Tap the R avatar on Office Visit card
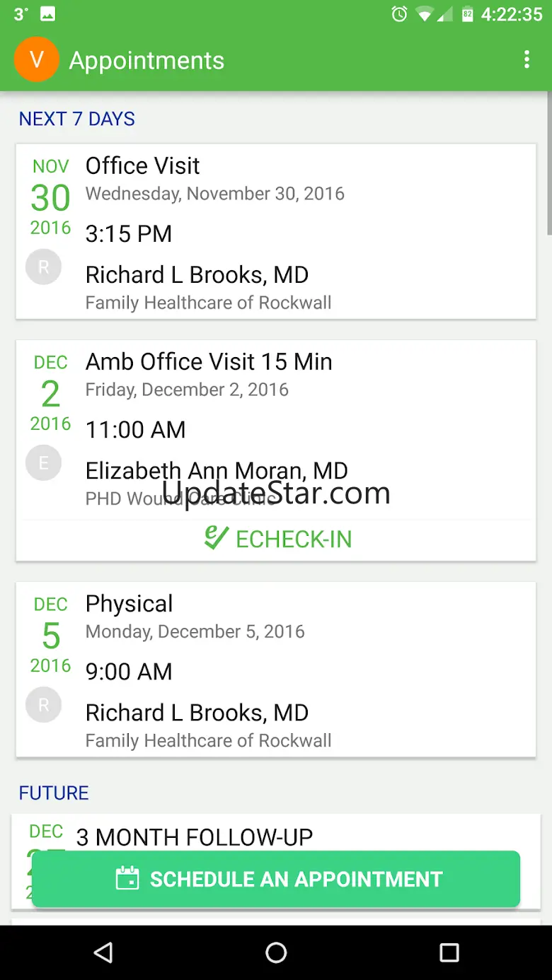Image resolution: width=552 pixels, height=980 pixels. (43, 267)
